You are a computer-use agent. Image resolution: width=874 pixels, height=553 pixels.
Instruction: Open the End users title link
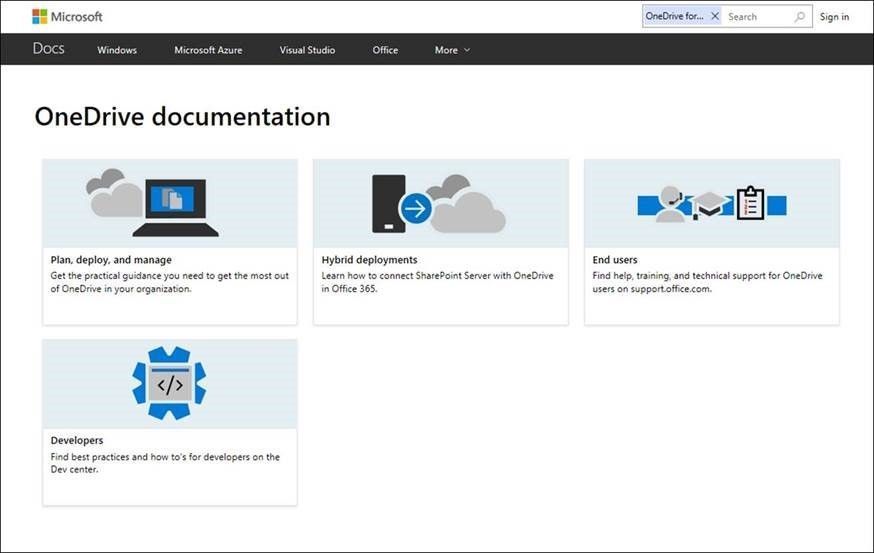pos(615,260)
